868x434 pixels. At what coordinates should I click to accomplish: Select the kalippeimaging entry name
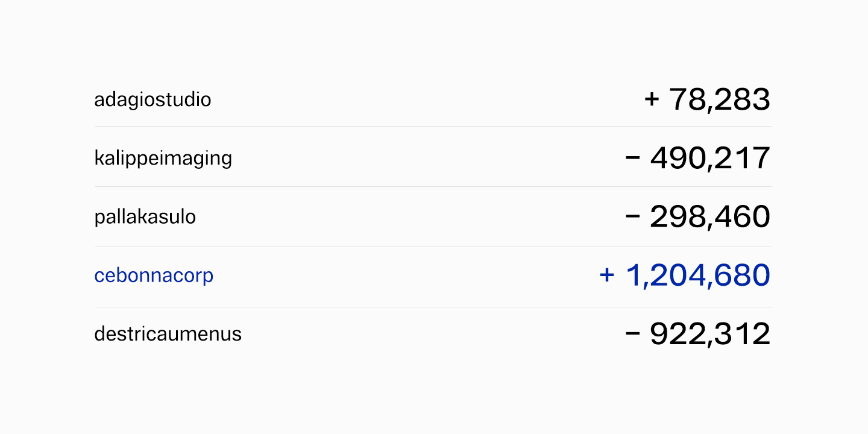[163, 158]
